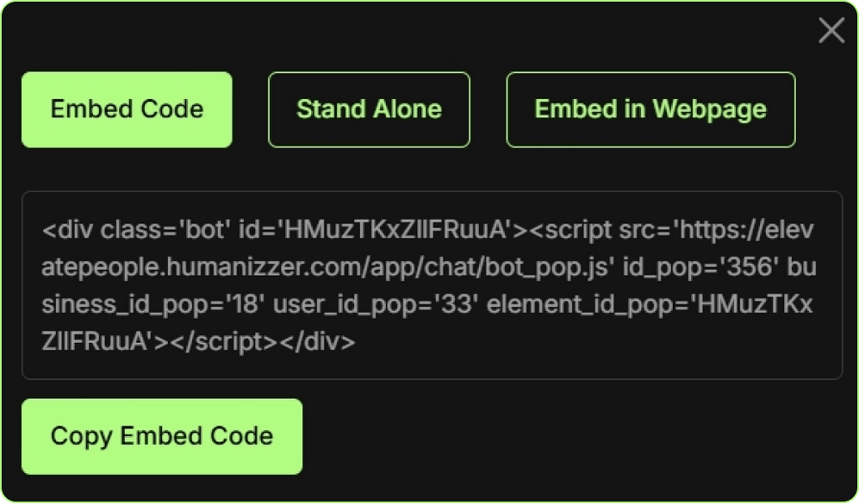Switch to the Stand Alone tab
The height and width of the screenshot is (504, 859).
point(369,109)
